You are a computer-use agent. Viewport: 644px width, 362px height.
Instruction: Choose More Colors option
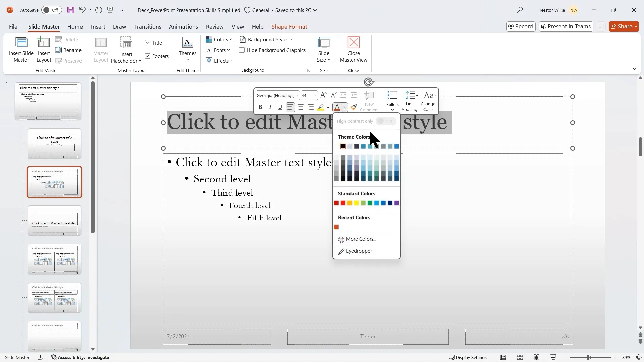[x=366, y=239]
